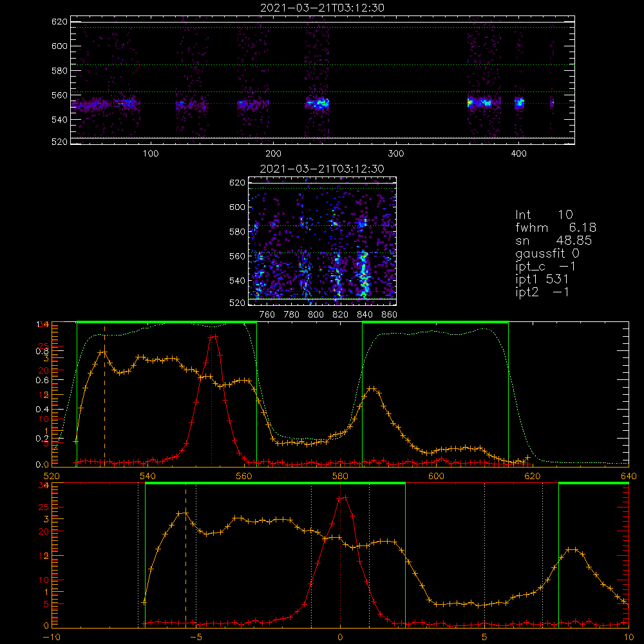The height and width of the screenshot is (644, 644).
Task: Click x-axis label 760 on middle image
Action: pyautogui.click(x=267, y=315)
